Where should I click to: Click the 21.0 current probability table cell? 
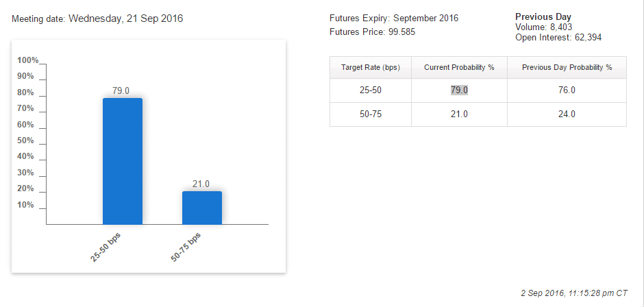coord(459,114)
